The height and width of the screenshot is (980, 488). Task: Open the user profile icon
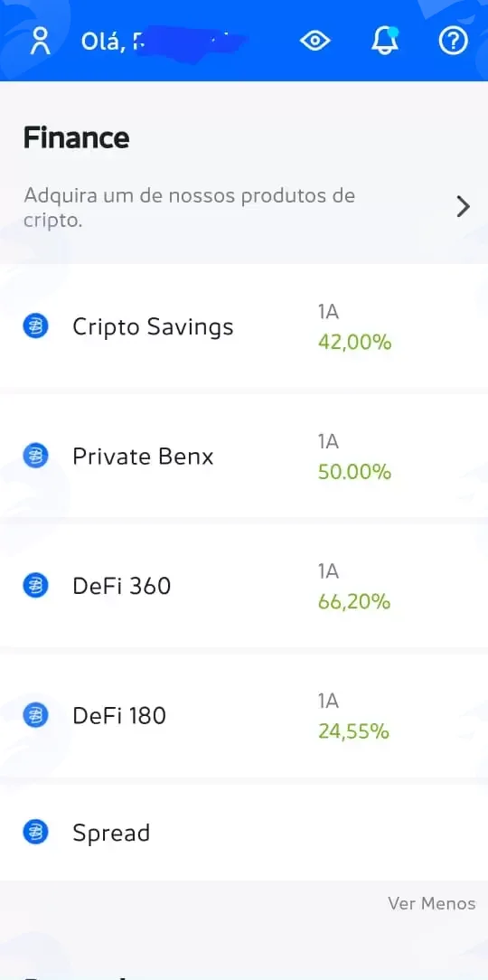click(41, 42)
